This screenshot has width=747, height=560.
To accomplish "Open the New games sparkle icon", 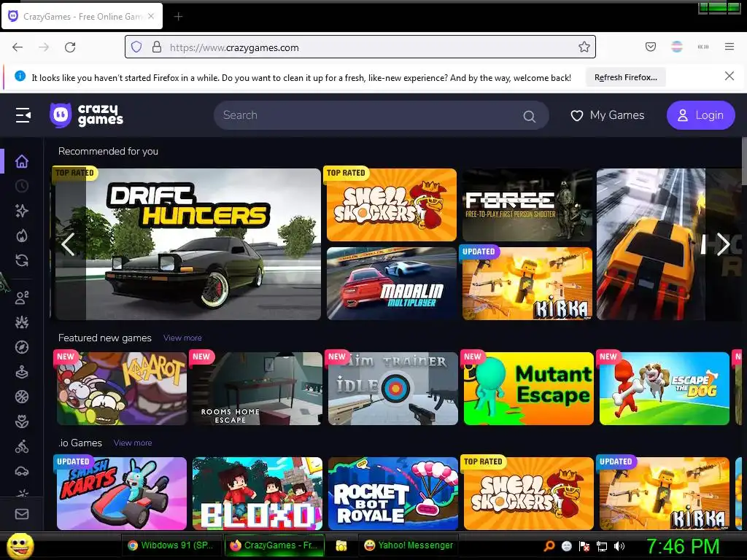I will (22, 211).
